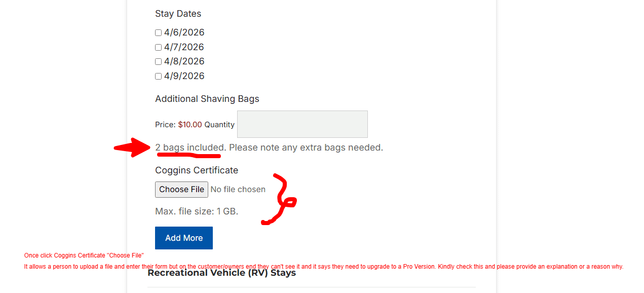This screenshot has height=293, width=644.
Task: Click the $10.00 price text
Action: (190, 125)
